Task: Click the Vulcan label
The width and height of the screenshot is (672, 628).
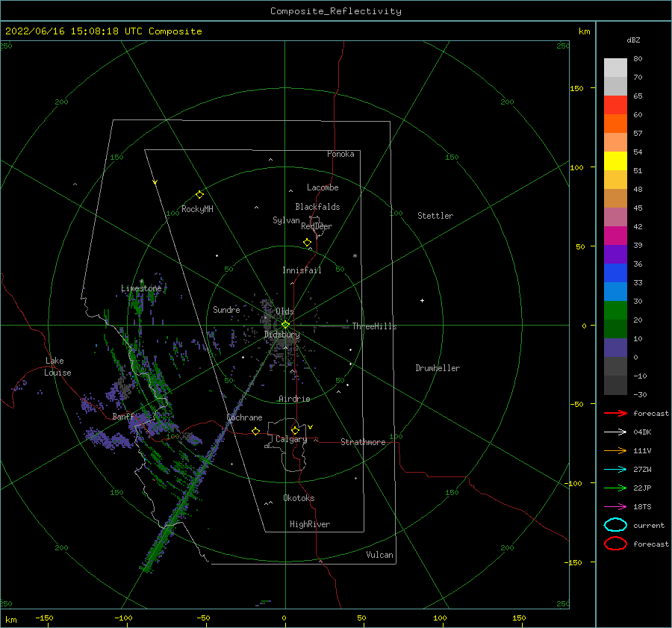Action: (379, 555)
